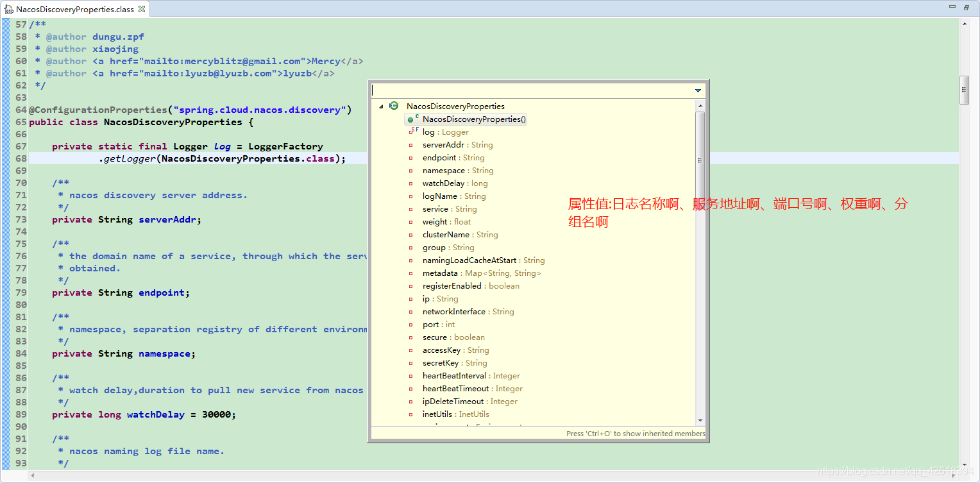Select 'namespace : String' in the outline

(x=458, y=171)
